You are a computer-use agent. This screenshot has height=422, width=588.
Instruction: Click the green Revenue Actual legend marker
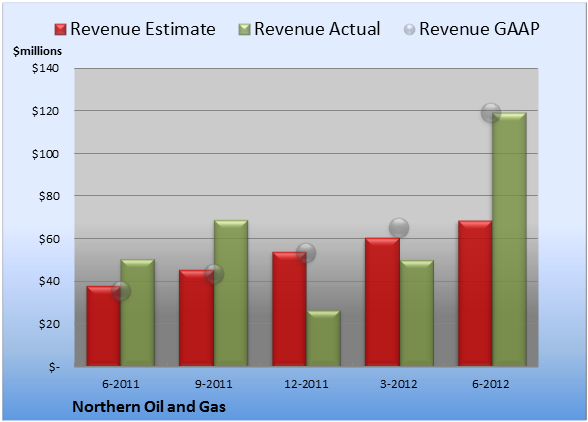[x=244, y=30]
